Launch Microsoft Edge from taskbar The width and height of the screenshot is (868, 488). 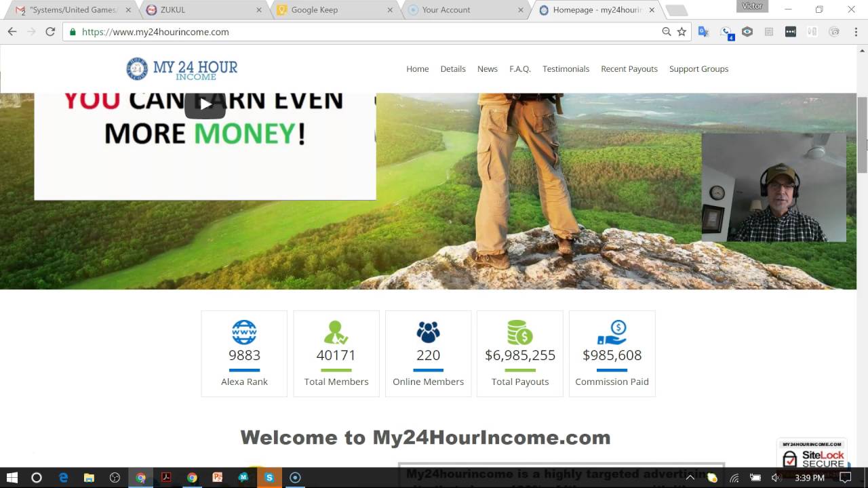[63, 478]
